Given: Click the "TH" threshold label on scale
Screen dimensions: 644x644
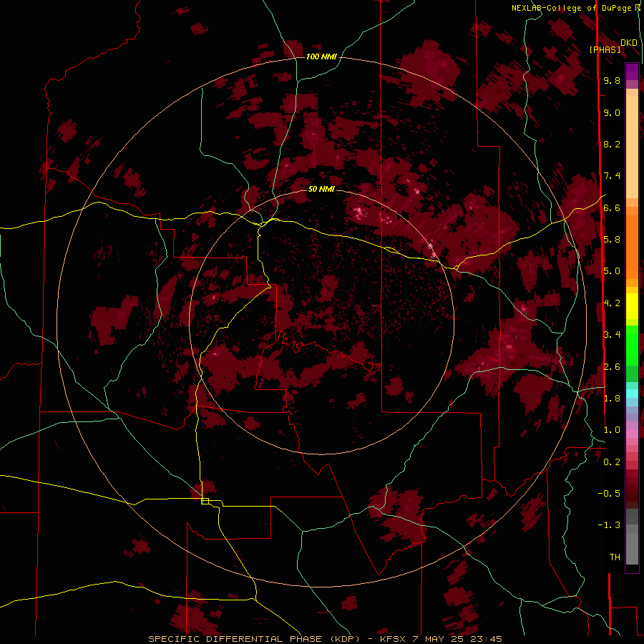Looking at the screenshot, I should click(x=615, y=557).
